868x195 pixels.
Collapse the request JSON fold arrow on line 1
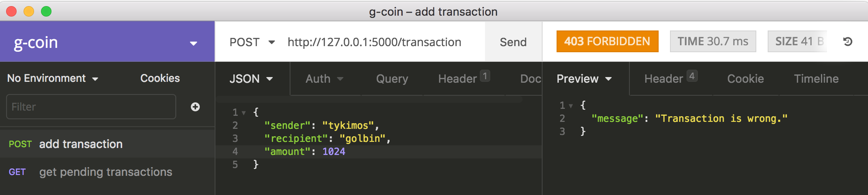pyautogui.click(x=244, y=113)
